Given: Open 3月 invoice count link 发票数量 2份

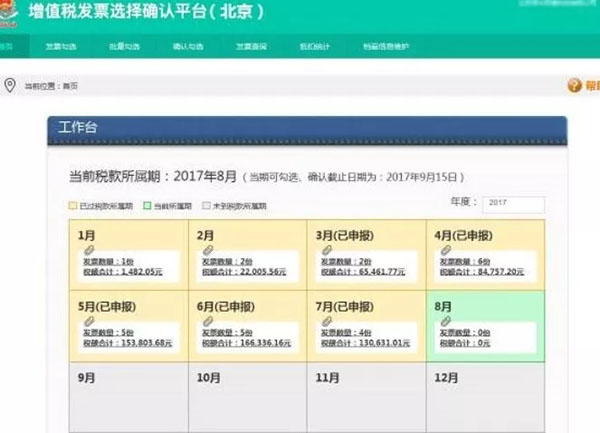Looking at the screenshot, I should point(346,262).
